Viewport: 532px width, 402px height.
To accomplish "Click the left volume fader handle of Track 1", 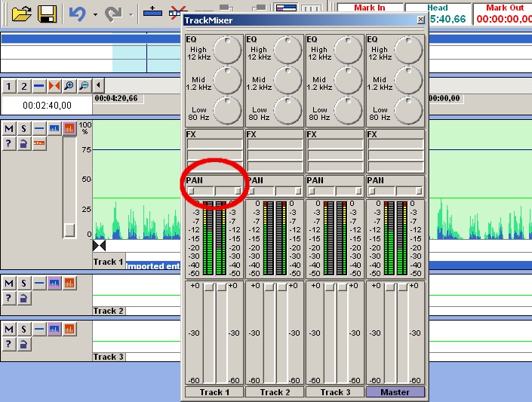I will click(x=209, y=287).
